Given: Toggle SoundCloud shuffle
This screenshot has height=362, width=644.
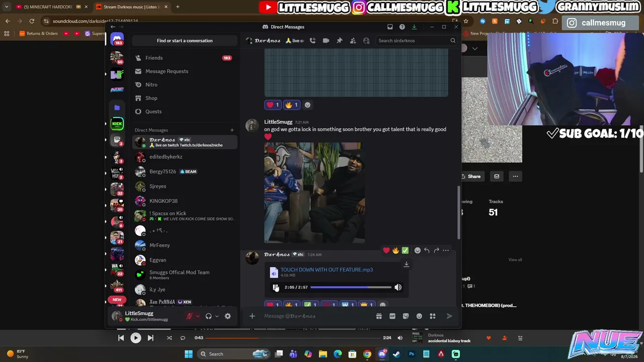Looking at the screenshot, I should click(x=169, y=338).
